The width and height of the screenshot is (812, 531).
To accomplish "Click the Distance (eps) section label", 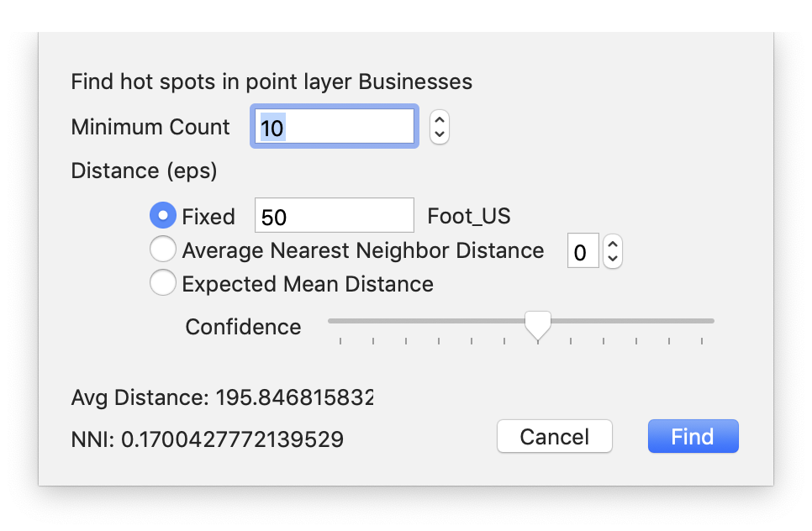I will click(144, 171).
